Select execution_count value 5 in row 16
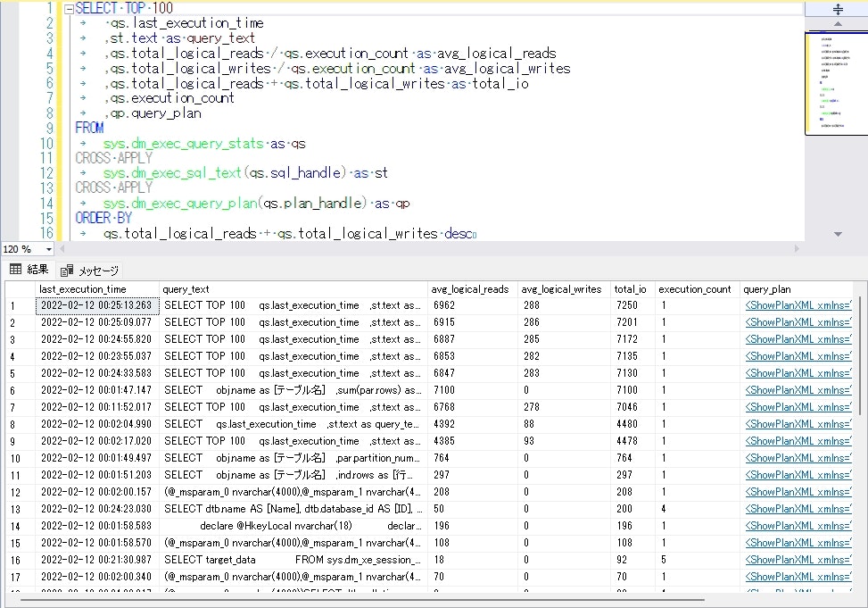Image resolution: width=868 pixels, height=608 pixels. click(x=697, y=560)
